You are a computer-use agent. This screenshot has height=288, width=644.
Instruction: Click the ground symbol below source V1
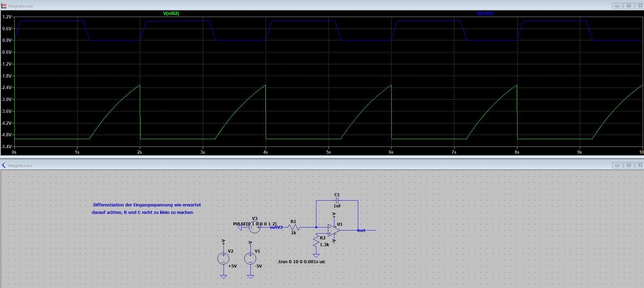click(x=250, y=277)
